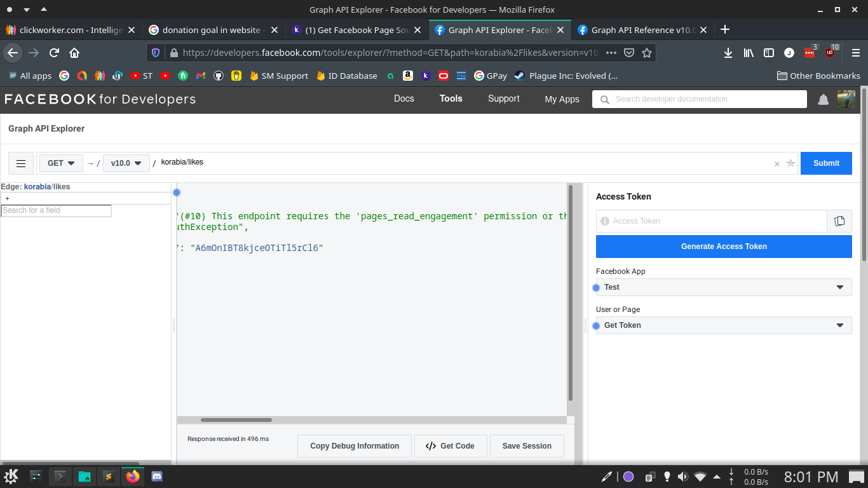Image resolution: width=868 pixels, height=488 pixels.
Task: Open the Get Token dropdown
Action: click(x=724, y=325)
